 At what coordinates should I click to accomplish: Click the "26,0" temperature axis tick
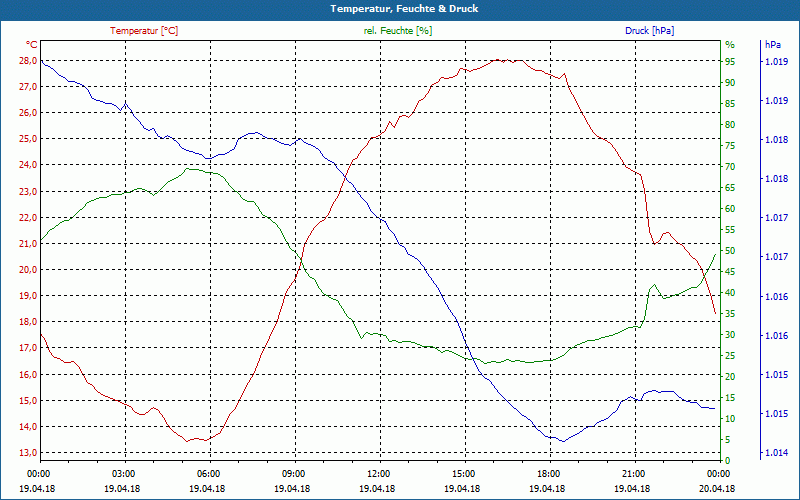[28, 113]
